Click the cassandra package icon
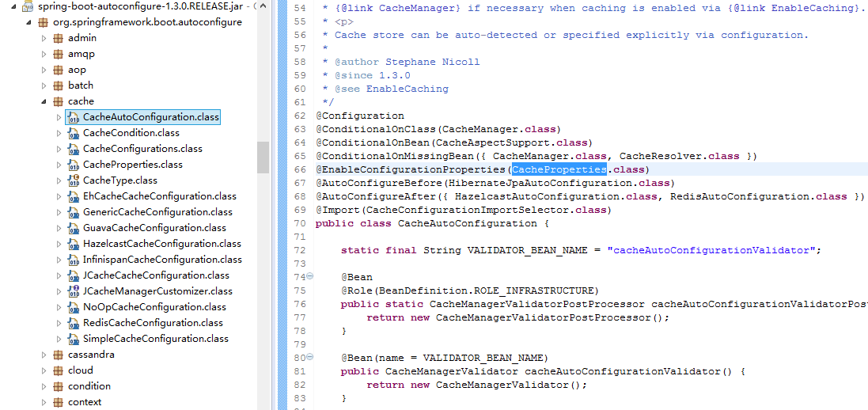Viewport: 868px width, 410px height. tap(58, 355)
